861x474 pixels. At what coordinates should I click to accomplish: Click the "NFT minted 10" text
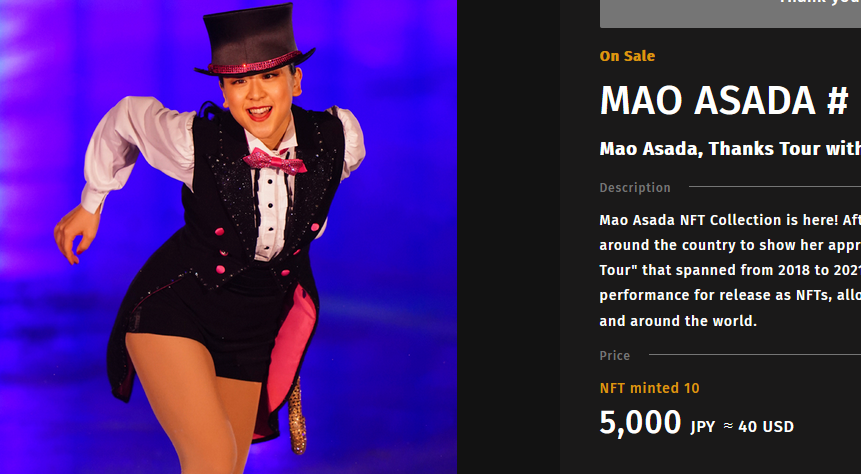(650, 388)
